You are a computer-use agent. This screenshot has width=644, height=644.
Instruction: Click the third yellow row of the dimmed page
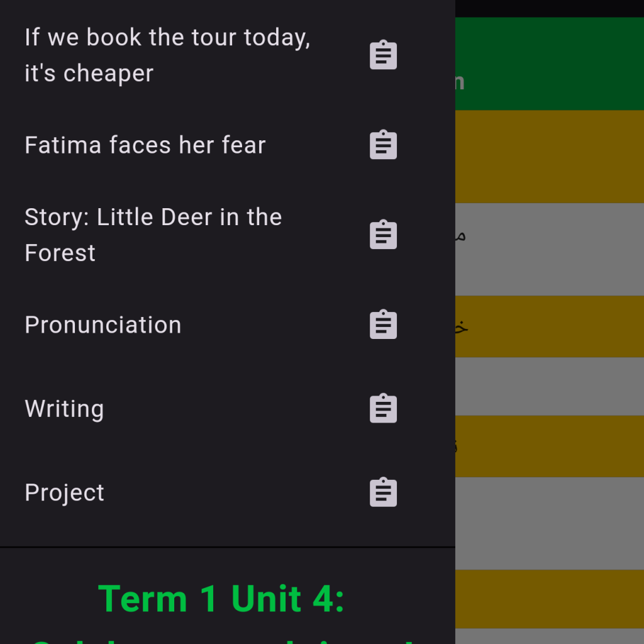549,446
